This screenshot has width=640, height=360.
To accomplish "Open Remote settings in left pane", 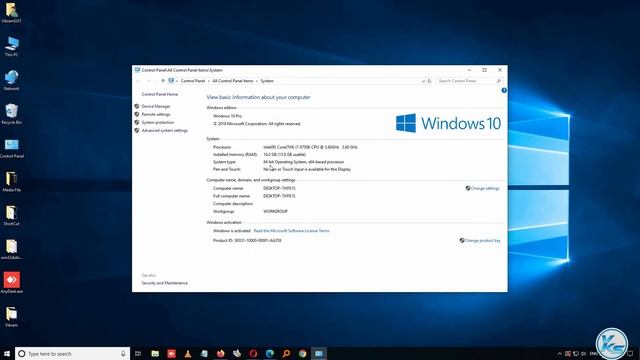I will coord(156,114).
